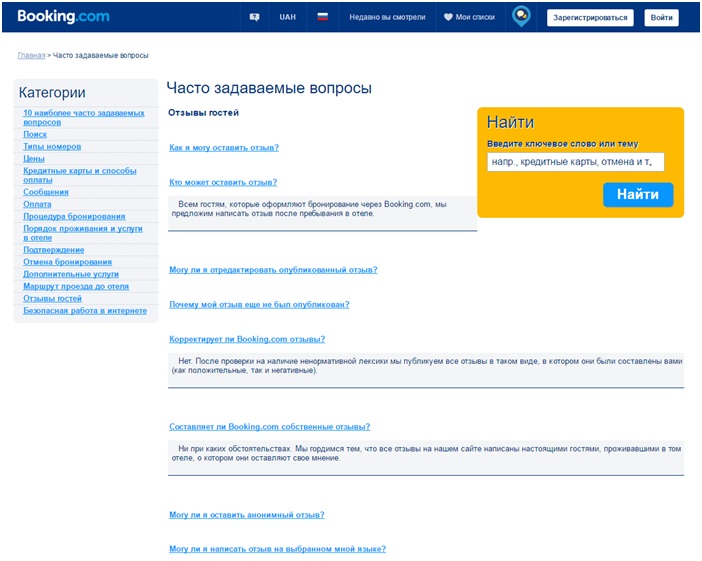This screenshot has width=702, height=561.
Task: Open the Отмена бронирования category
Action: pyautogui.click(x=68, y=262)
